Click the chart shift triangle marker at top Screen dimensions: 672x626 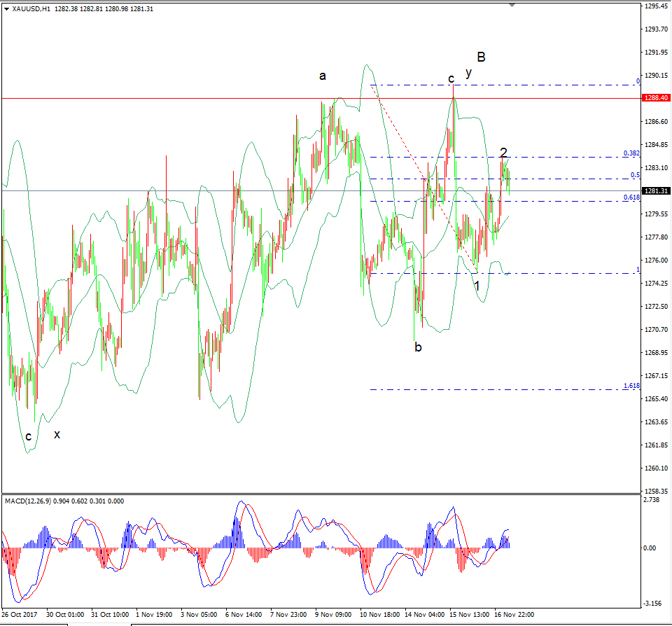512,5
